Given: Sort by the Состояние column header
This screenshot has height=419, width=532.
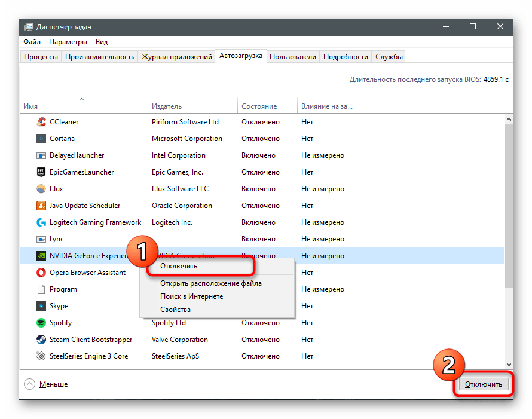Looking at the screenshot, I should [259, 106].
